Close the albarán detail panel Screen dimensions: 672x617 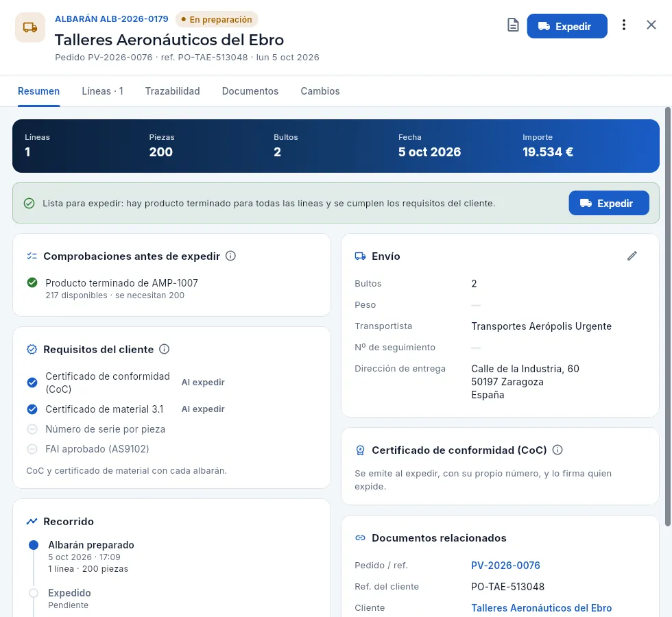(x=651, y=25)
